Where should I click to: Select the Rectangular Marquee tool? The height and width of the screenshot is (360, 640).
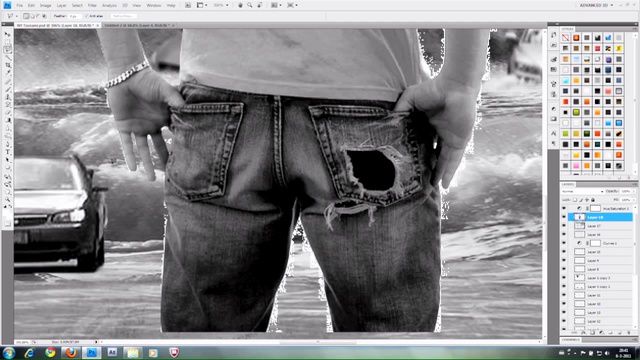coord(7,42)
